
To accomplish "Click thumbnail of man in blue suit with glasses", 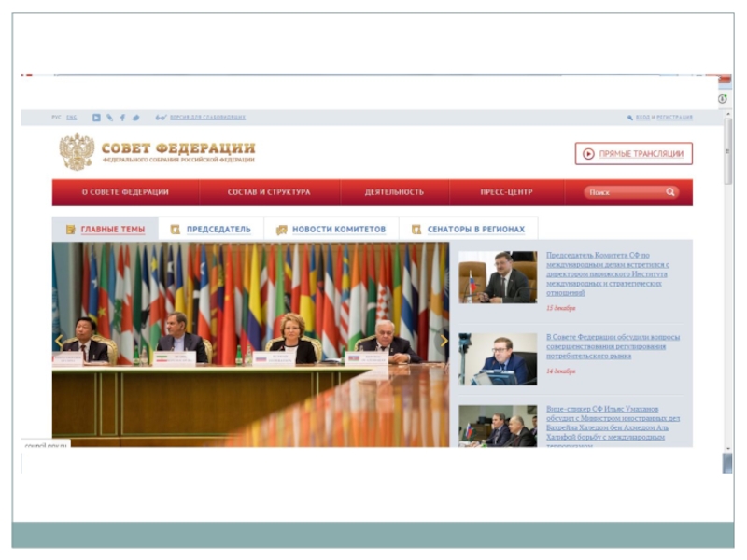I will [498, 359].
